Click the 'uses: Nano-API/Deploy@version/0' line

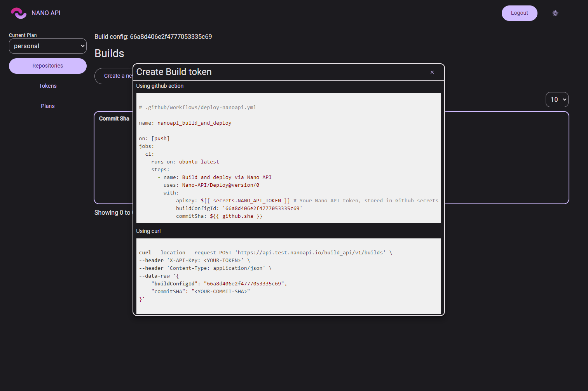point(211,185)
